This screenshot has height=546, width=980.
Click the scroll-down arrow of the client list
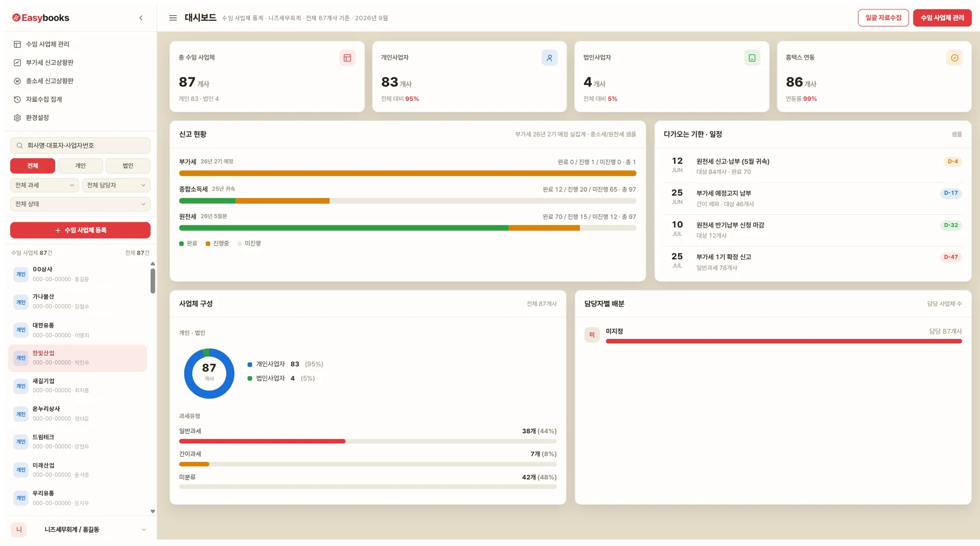point(152,511)
